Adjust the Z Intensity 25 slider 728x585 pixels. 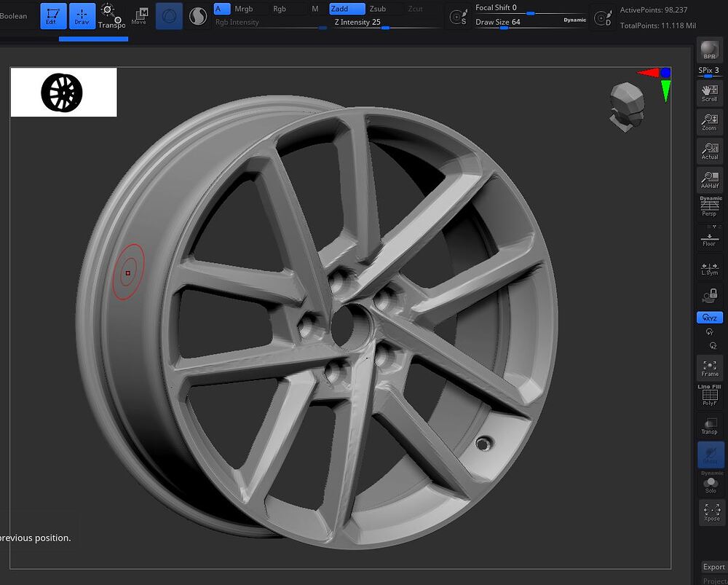click(x=385, y=23)
